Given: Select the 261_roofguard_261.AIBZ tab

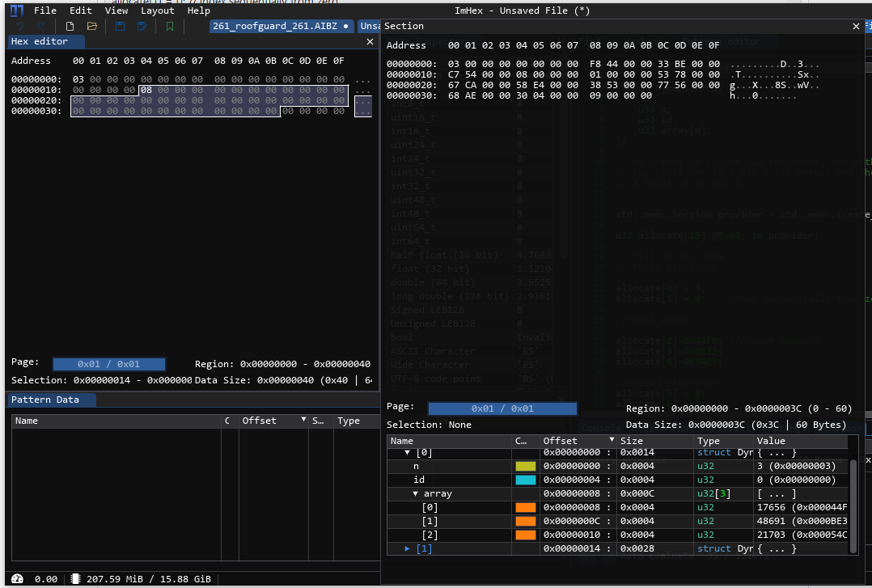Looking at the screenshot, I should [275, 26].
